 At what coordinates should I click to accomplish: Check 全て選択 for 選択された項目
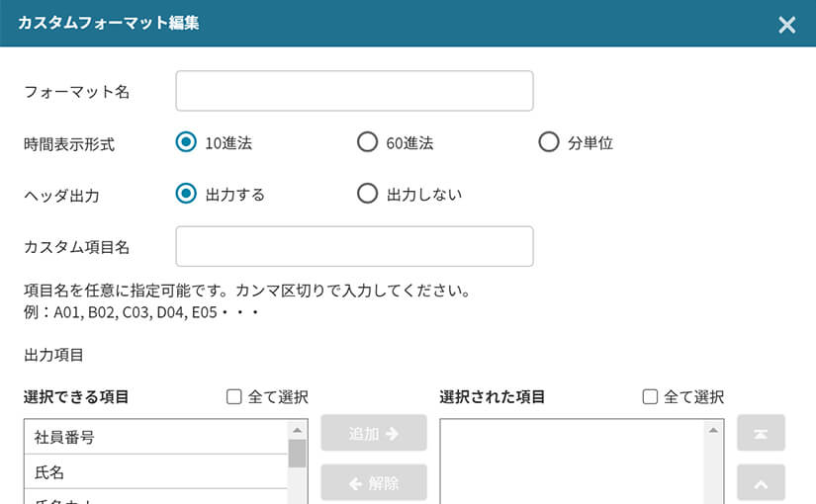tap(650, 397)
